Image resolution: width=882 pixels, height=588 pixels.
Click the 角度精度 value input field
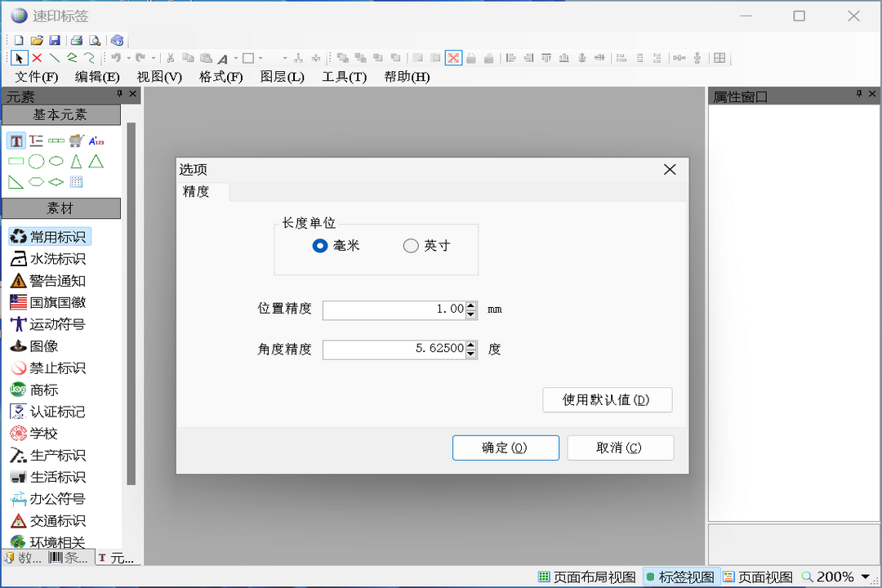(394, 350)
